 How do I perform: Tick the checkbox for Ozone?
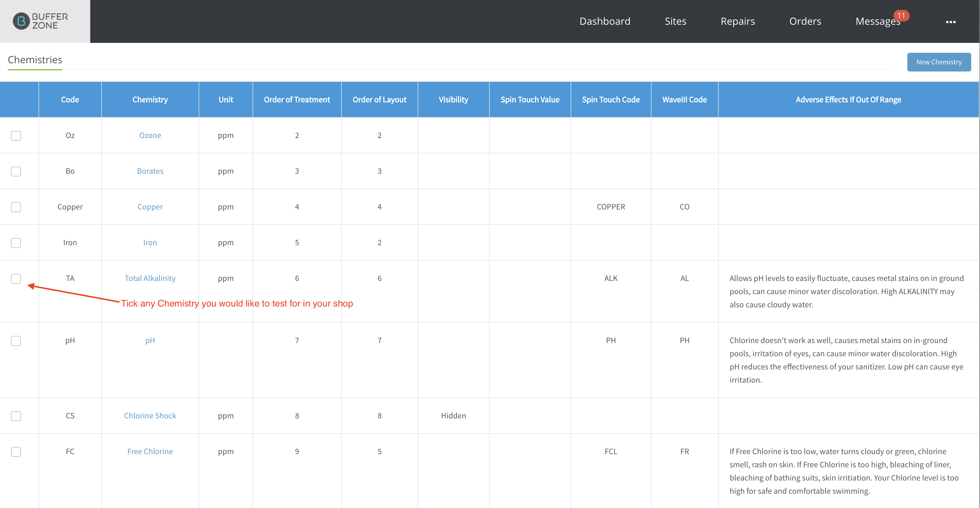point(16,136)
